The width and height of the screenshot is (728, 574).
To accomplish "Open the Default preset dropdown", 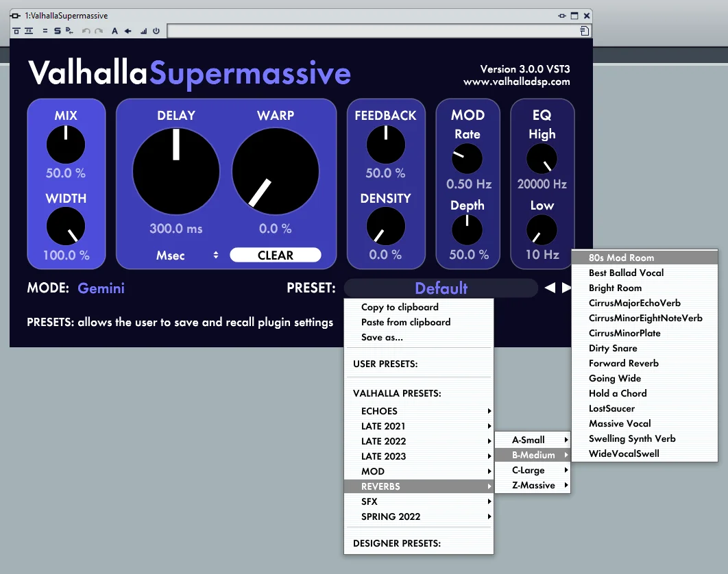I will click(x=441, y=288).
